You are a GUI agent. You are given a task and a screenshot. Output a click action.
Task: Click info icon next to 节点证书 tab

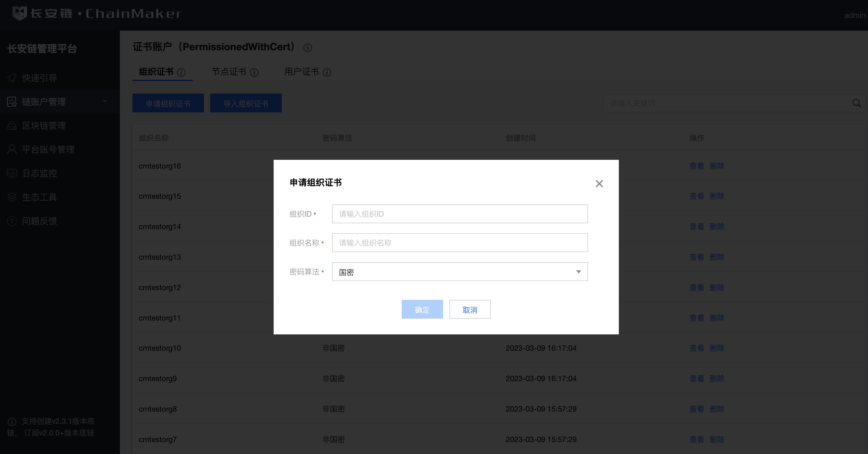tap(254, 73)
